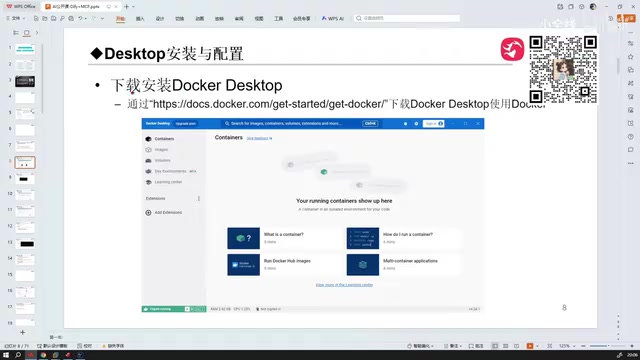Select slide 3 thumbnail
Viewport: 640px width, 360px height.
[x=25, y=81]
